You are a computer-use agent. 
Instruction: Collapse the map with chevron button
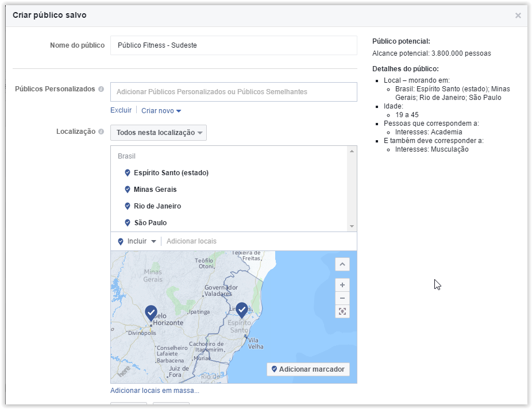tap(342, 264)
